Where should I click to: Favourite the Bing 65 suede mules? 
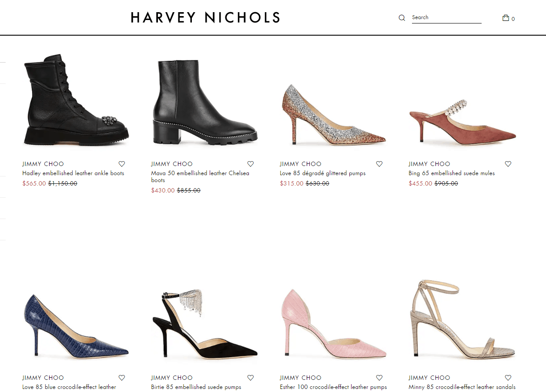[x=508, y=164]
